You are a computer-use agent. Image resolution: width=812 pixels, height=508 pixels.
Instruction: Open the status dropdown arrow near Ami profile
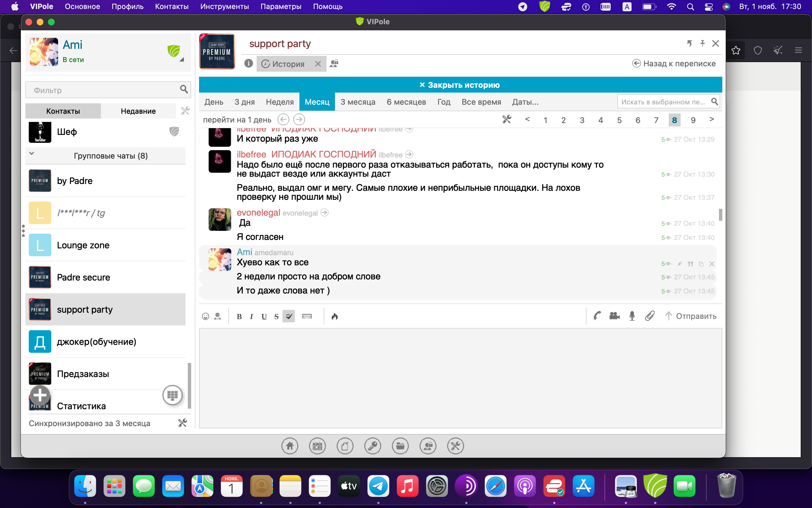click(182, 60)
